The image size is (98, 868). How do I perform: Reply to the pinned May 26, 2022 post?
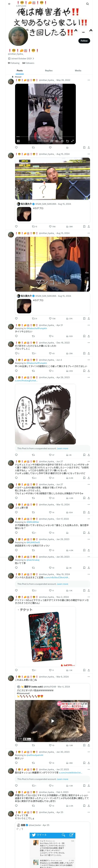click(16, 147)
